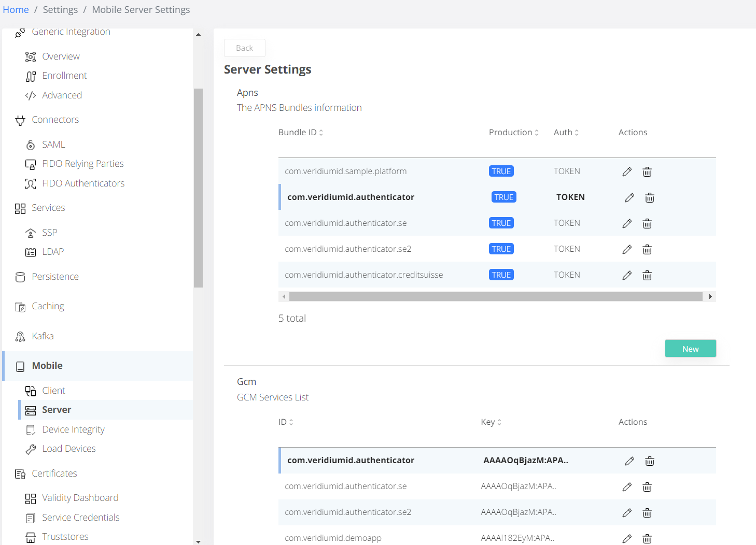This screenshot has height=545, width=756.
Task: Open the Device Integrity sidebar item
Action: click(73, 429)
